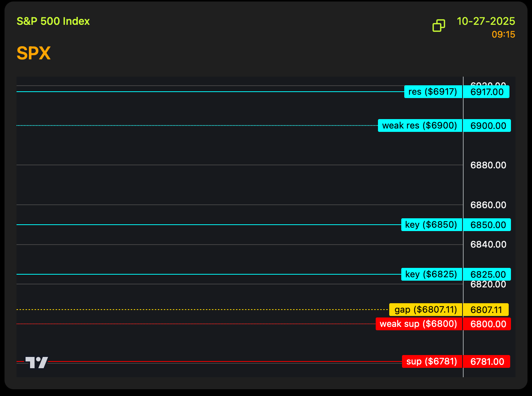Viewport: 532px width, 396px height.
Task: Select the key ($6850) level label
Action: (x=431, y=225)
